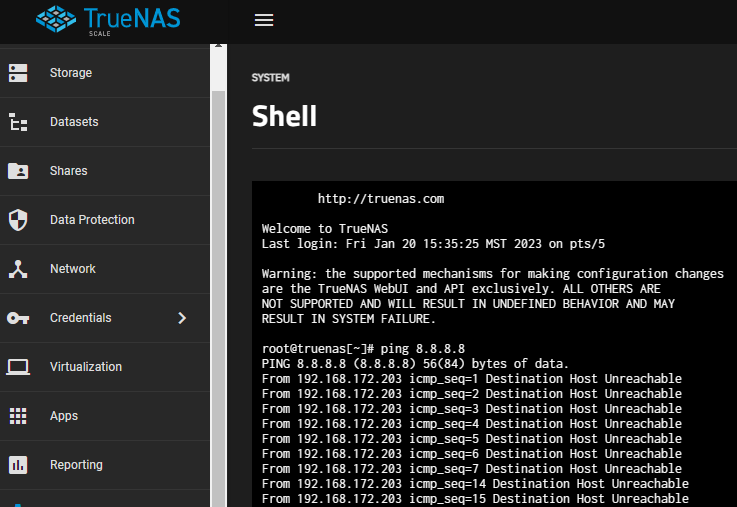
Task: Open the Shares menu item
Action: point(105,171)
